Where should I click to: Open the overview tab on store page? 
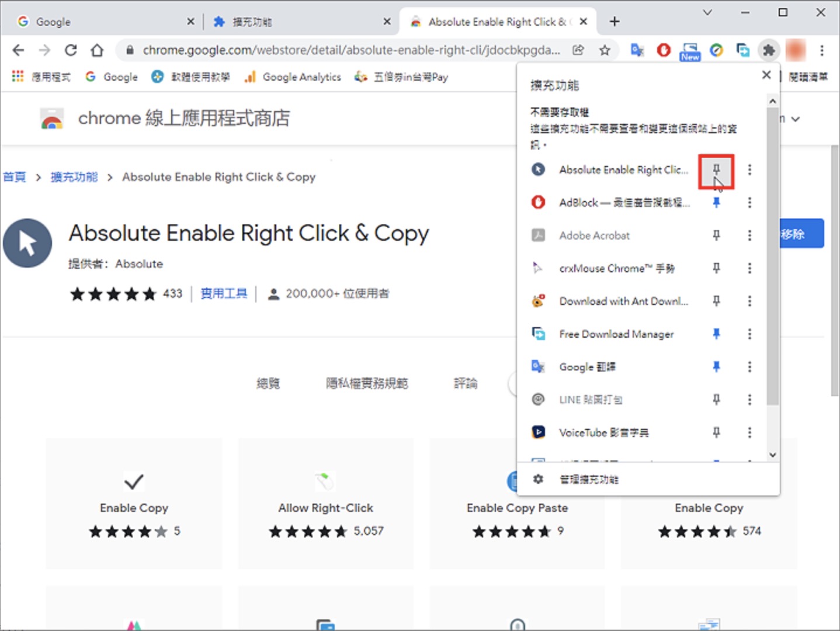click(x=268, y=383)
